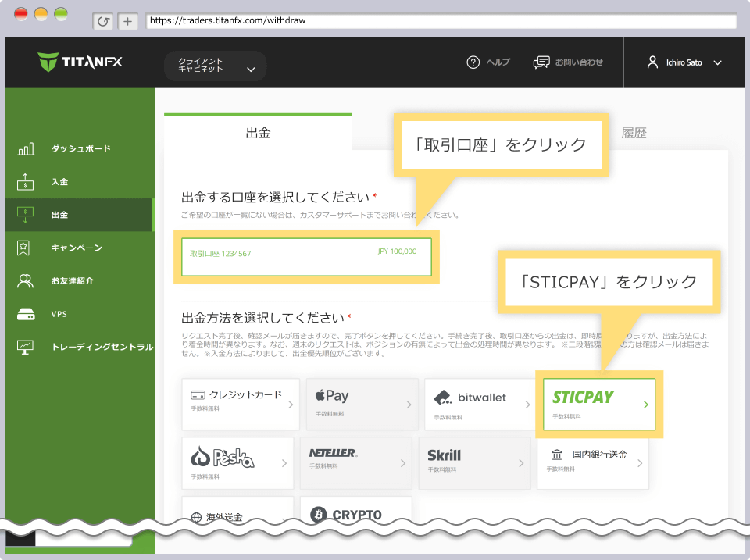
Task: Click the deposit (入金) sidebar icon
Action: tap(25, 182)
